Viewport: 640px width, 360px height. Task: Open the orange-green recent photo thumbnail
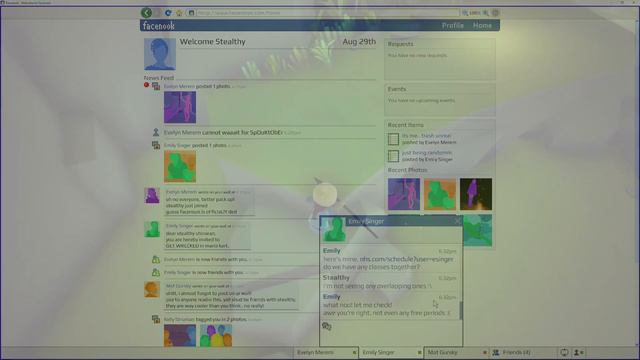click(440, 194)
